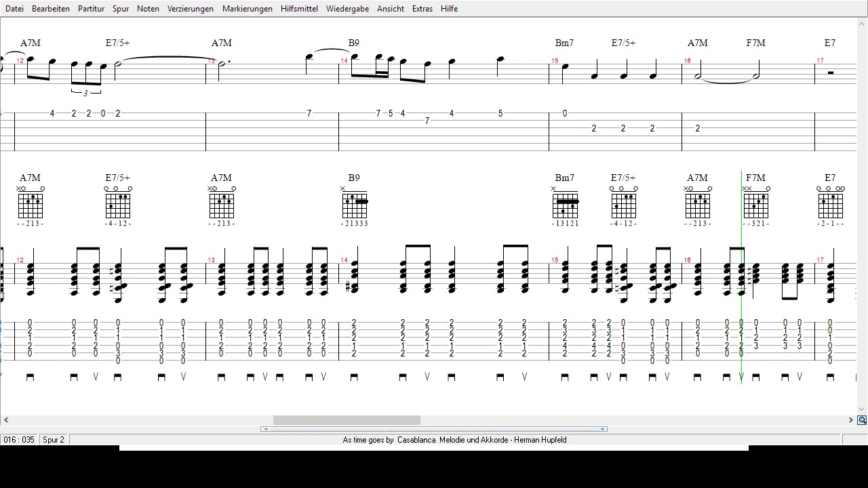Click the E7 fingering text '- 2 - 1 - -'

tap(831, 224)
